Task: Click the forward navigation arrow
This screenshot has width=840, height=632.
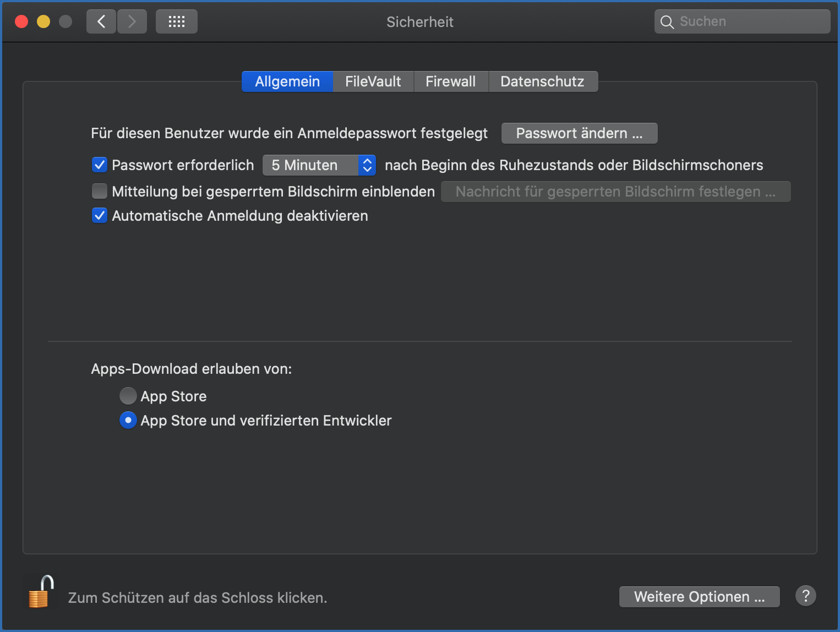Action: pyautogui.click(x=132, y=21)
